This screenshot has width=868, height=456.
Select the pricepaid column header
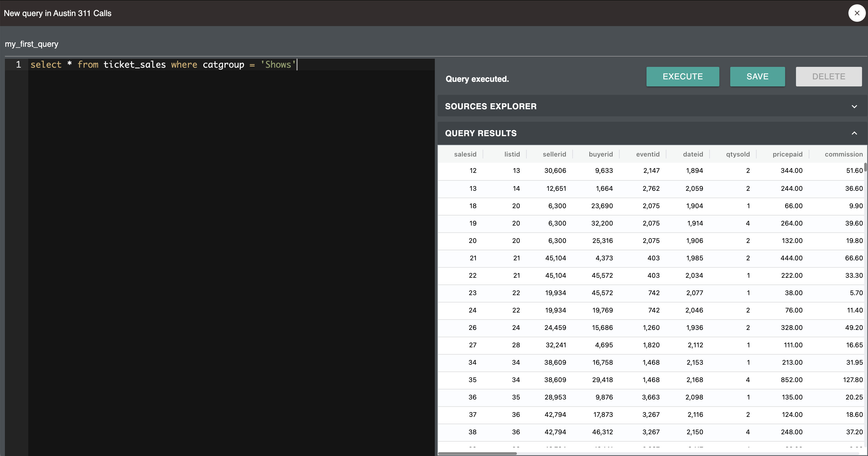(x=788, y=154)
